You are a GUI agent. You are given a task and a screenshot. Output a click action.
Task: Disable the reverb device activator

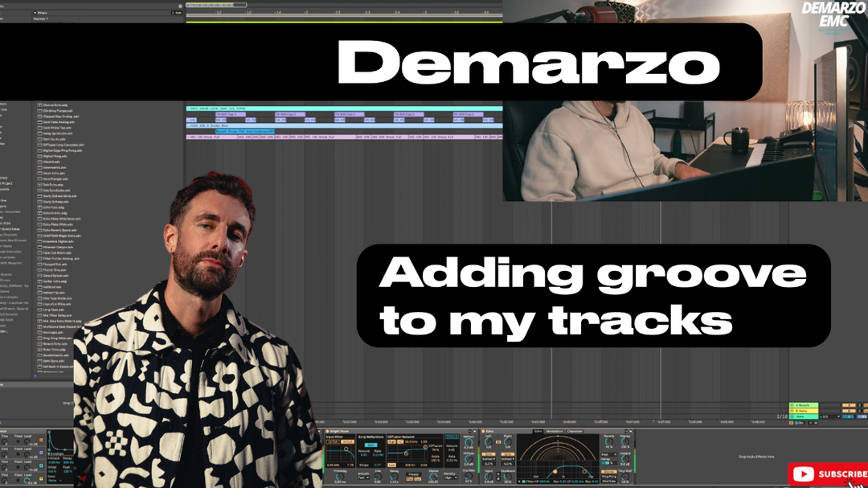[328, 432]
